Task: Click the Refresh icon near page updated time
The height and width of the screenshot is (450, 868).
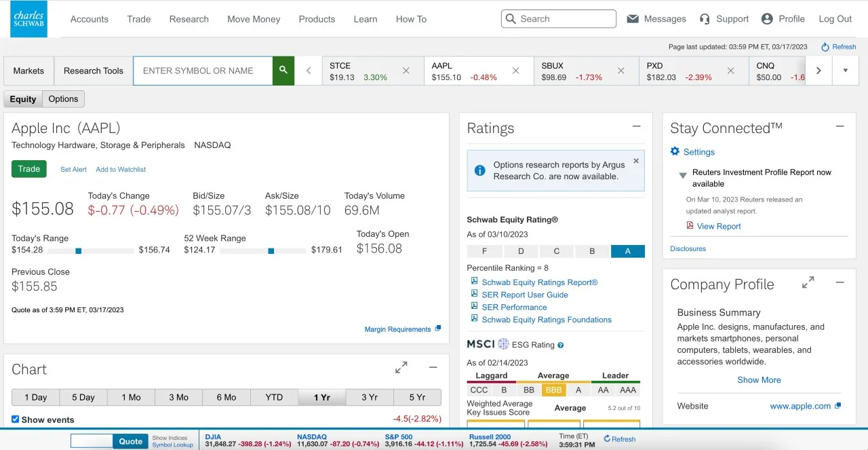Action: [825, 47]
